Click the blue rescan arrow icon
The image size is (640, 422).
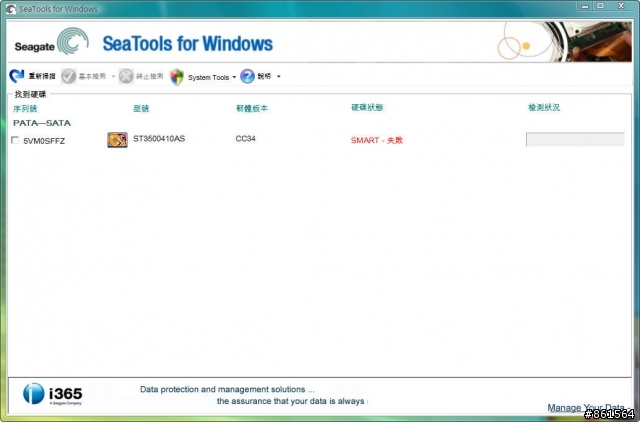[x=17, y=76]
